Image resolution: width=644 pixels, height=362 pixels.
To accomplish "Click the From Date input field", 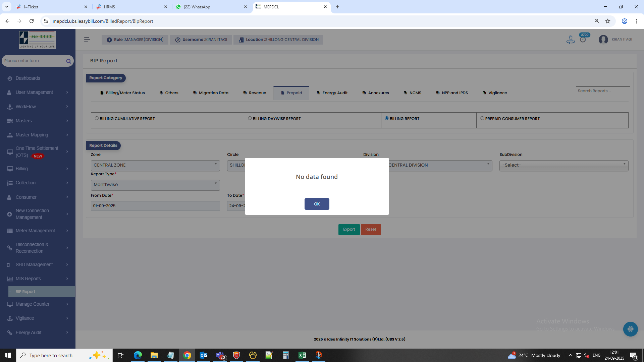I will click(x=155, y=206).
